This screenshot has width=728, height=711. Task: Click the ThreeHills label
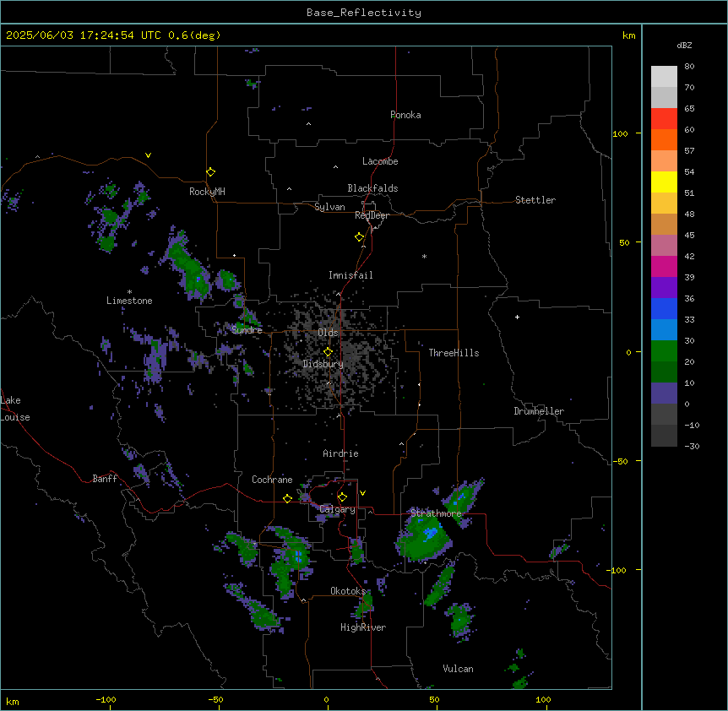point(454,353)
